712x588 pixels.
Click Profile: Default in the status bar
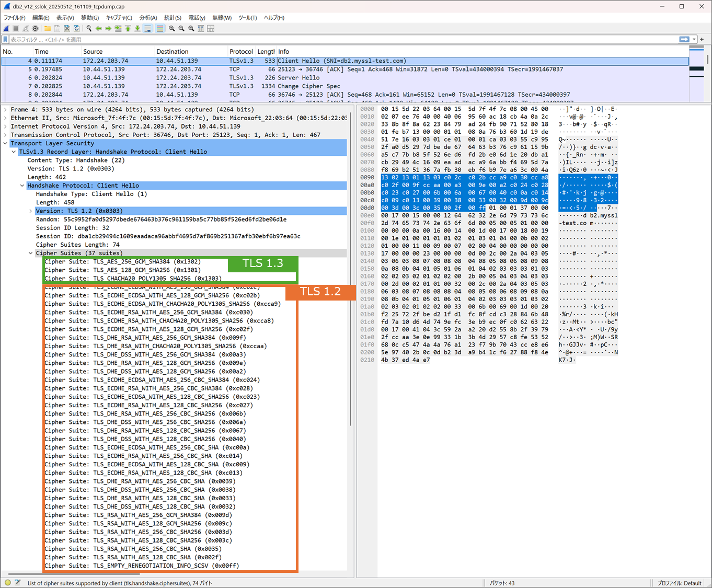(681, 583)
